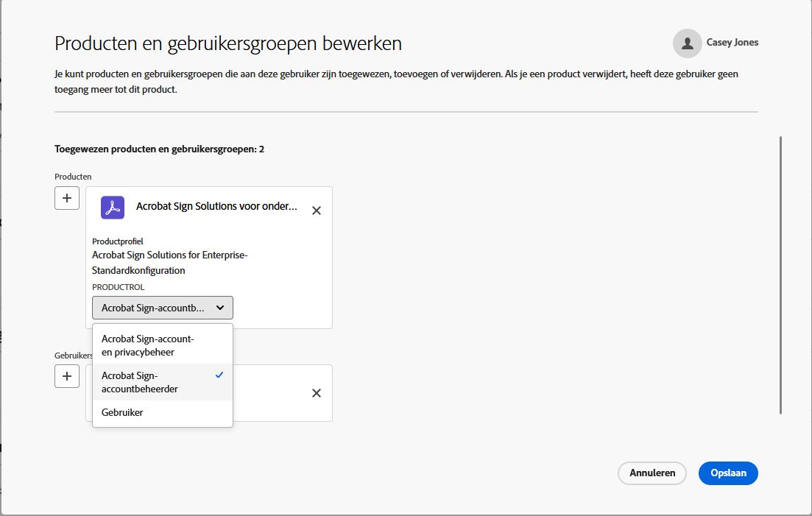This screenshot has width=812, height=516.
Task: Click the plus icon beside Gebruikersgroepen
Action: click(x=67, y=376)
